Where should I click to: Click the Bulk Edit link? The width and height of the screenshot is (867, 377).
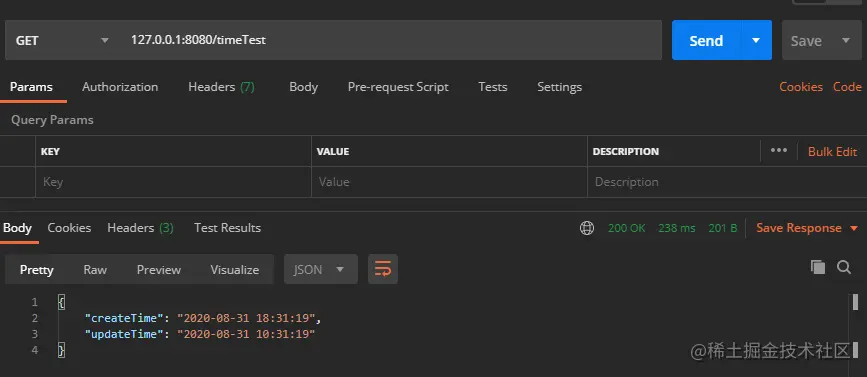click(832, 151)
